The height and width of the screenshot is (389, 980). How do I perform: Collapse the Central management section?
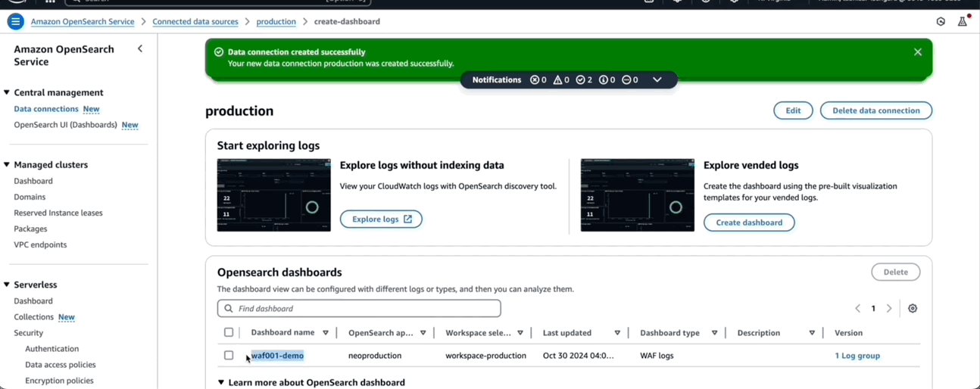[7, 92]
